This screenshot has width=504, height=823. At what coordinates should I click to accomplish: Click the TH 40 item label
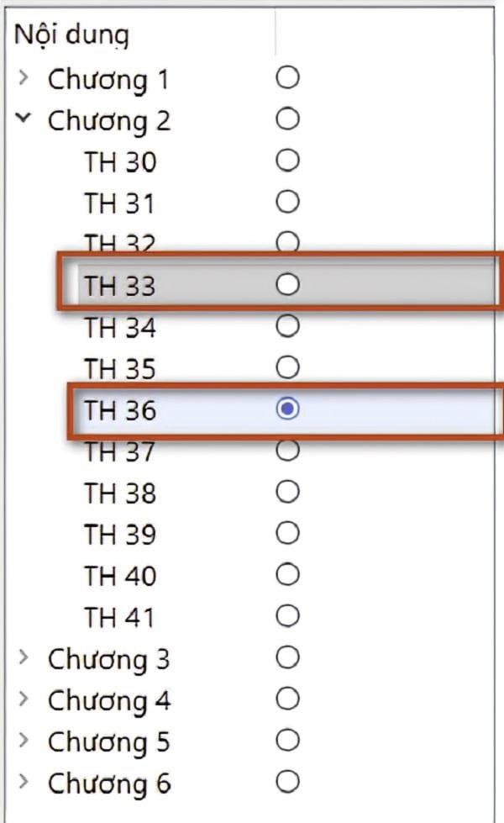[x=119, y=576]
